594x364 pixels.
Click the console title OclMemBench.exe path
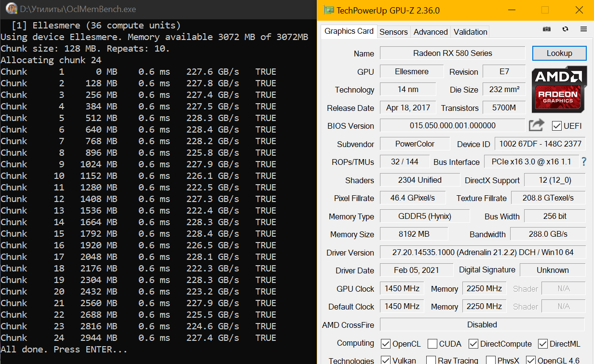pyautogui.click(x=78, y=9)
